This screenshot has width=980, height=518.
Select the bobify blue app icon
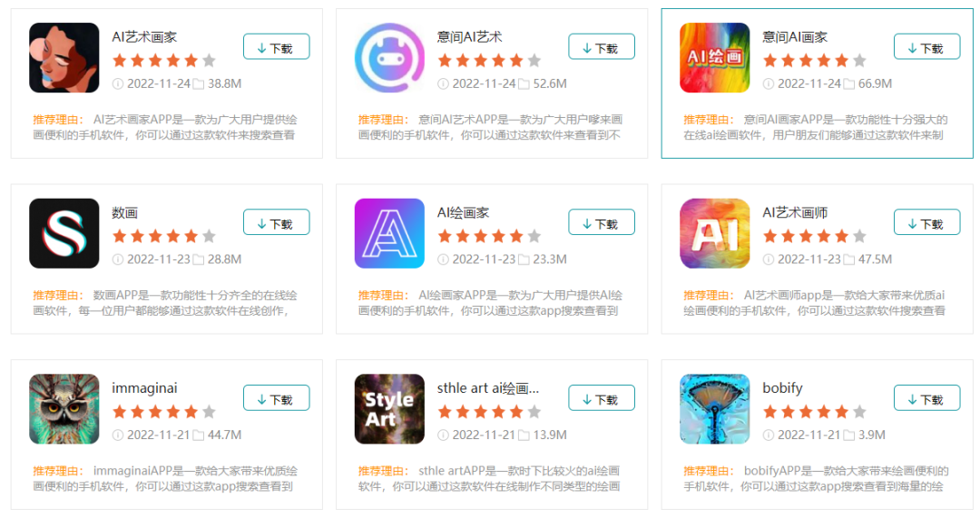714,408
